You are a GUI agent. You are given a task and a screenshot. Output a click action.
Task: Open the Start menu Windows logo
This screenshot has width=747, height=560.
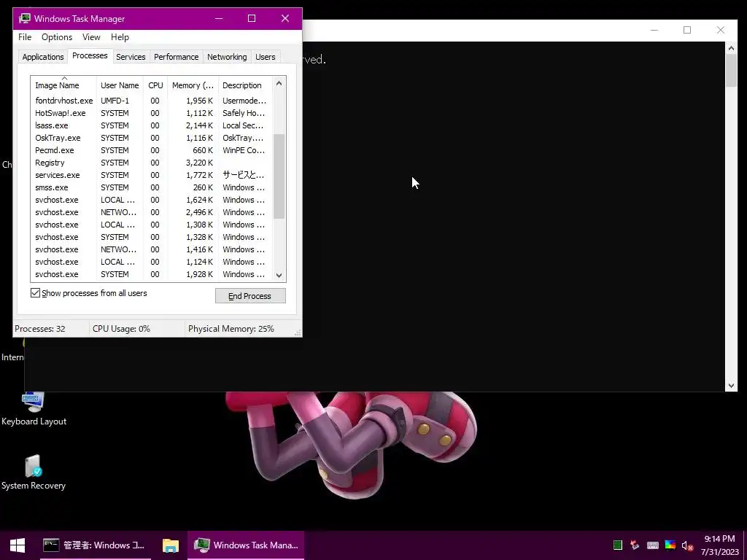[x=18, y=545]
